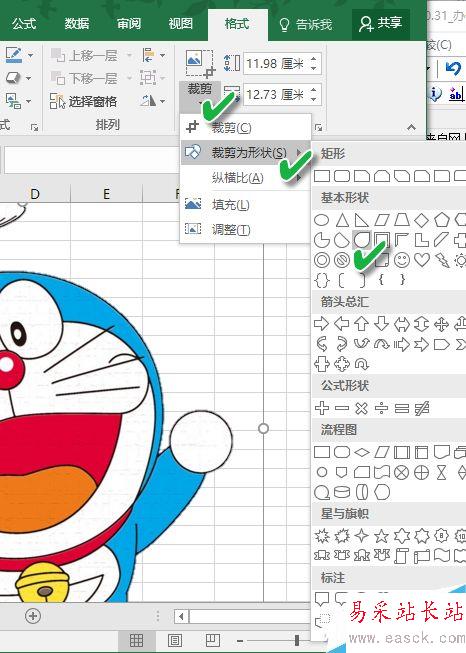The width and height of the screenshot is (466, 653).
Task: Open the 公式 ribbon tab
Action: pos(24,23)
